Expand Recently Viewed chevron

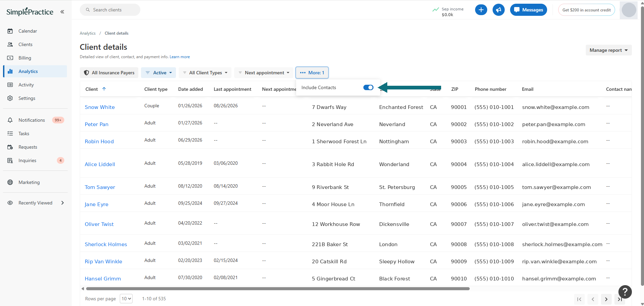[63, 203]
